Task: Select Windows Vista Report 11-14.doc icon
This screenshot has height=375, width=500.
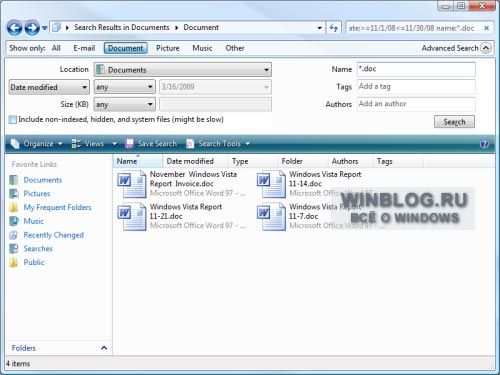Action: [271, 184]
